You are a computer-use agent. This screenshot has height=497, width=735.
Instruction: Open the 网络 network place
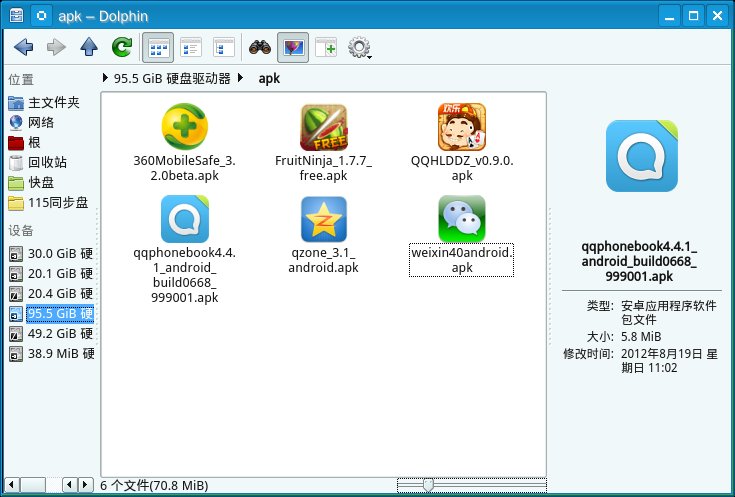[31, 122]
